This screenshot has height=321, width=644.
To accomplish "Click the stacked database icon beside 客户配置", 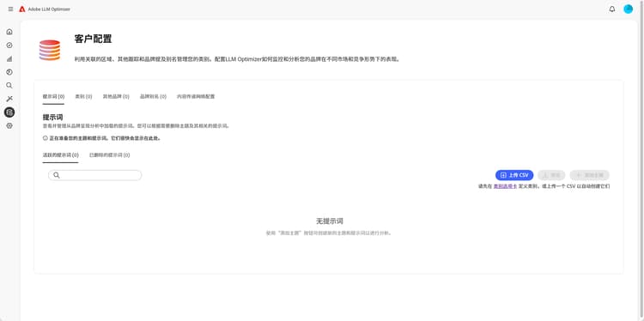I will [50, 50].
